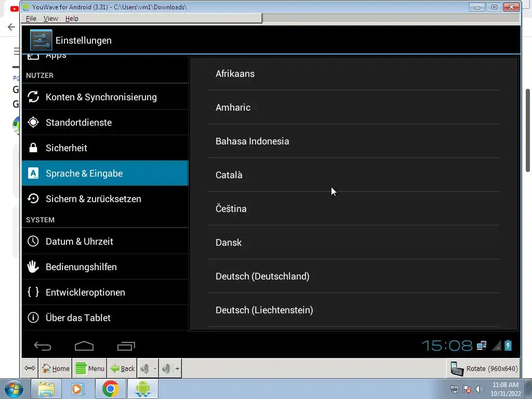532x399 pixels.
Task: Open Windows Explorer from taskbar
Action: (46, 389)
